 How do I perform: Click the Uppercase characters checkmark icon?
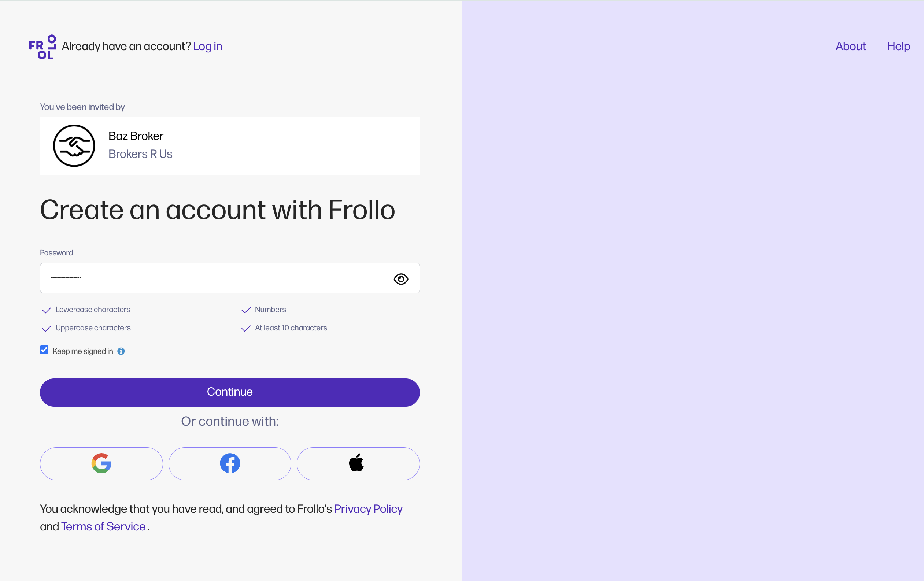click(47, 329)
